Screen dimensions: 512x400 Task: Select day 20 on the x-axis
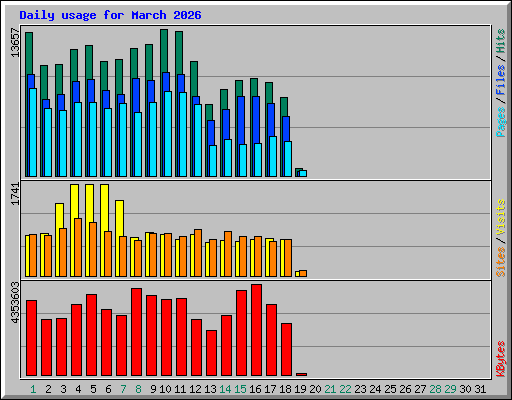[315, 389]
